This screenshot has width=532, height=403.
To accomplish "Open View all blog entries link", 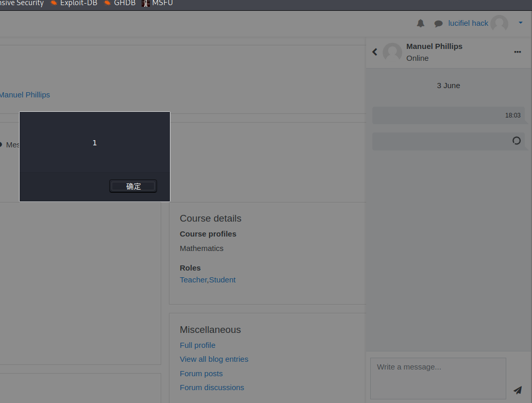I will click(214, 359).
